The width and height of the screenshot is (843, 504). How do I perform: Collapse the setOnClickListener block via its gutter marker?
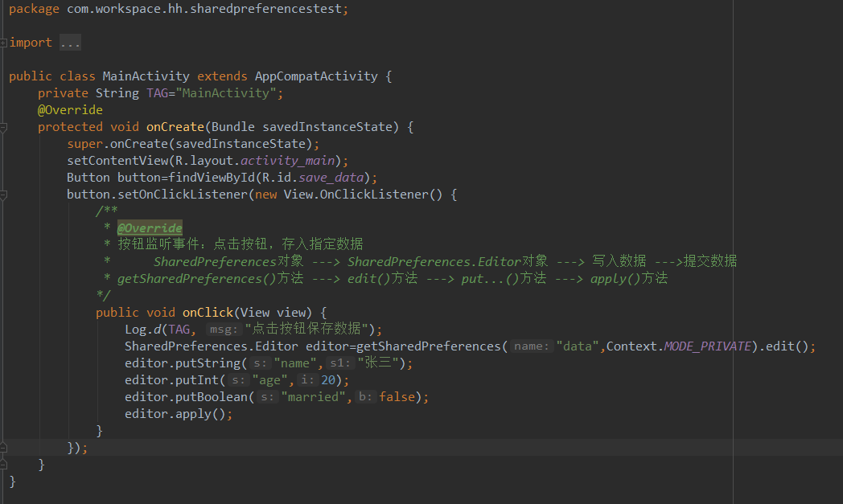[3, 195]
